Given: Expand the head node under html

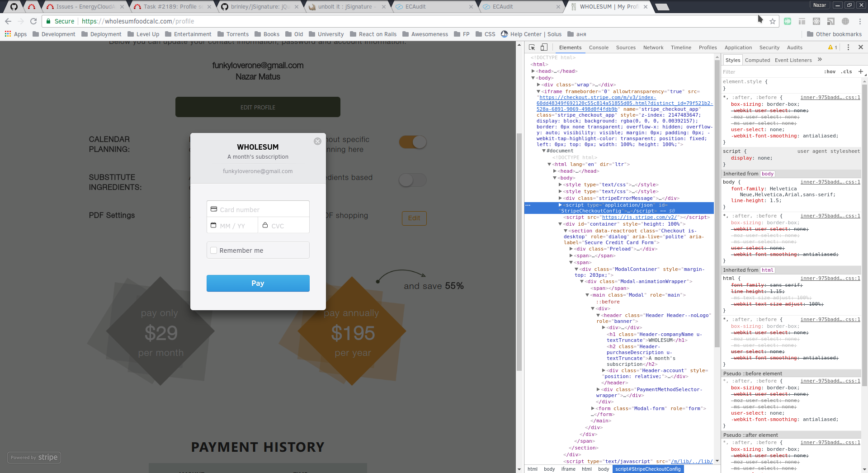Looking at the screenshot, I should 533,71.
